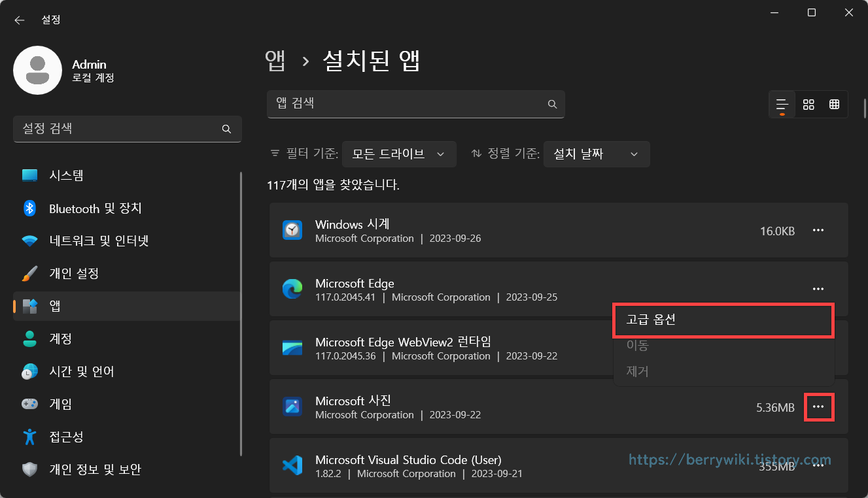Click the 설정 검색 search box
The image size is (868, 498).
128,129
